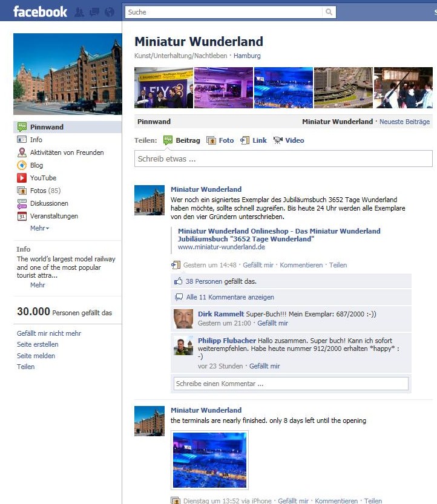The width and height of the screenshot is (437, 504).
Task: Open notifications globe icon in header
Action: click(x=110, y=12)
